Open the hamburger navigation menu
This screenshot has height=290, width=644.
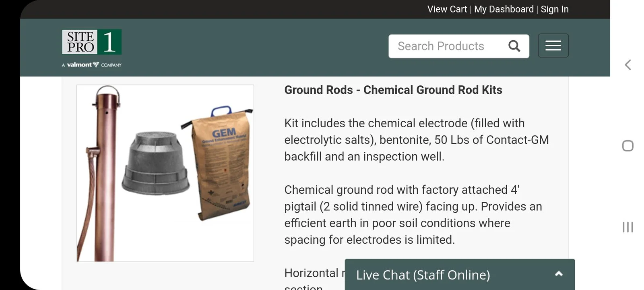click(553, 46)
